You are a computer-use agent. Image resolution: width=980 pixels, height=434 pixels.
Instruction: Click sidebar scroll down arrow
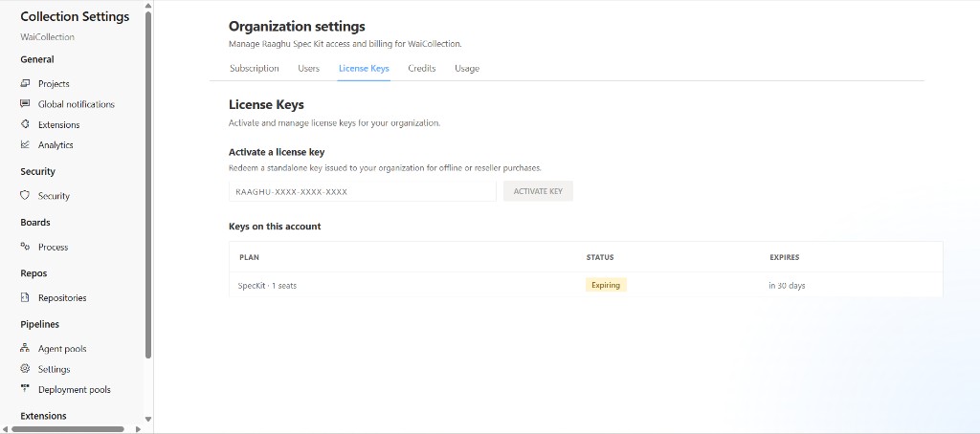click(x=148, y=419)
